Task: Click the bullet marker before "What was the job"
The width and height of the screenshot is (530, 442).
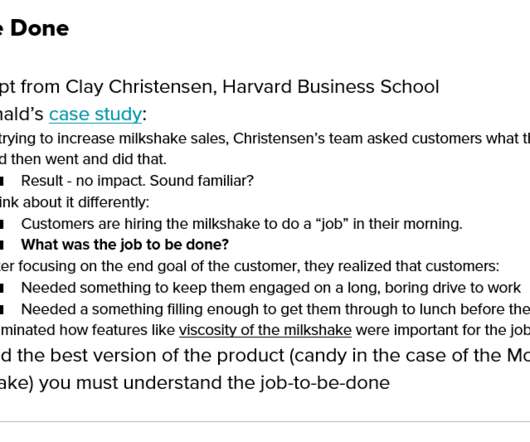Action: pyautogui.click(x=2, y=245)
